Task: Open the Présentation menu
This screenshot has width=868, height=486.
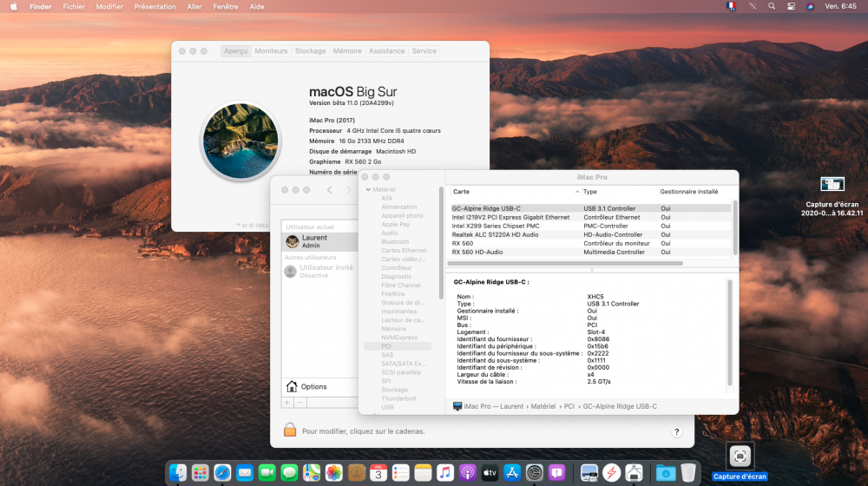Action: (155, 7)
